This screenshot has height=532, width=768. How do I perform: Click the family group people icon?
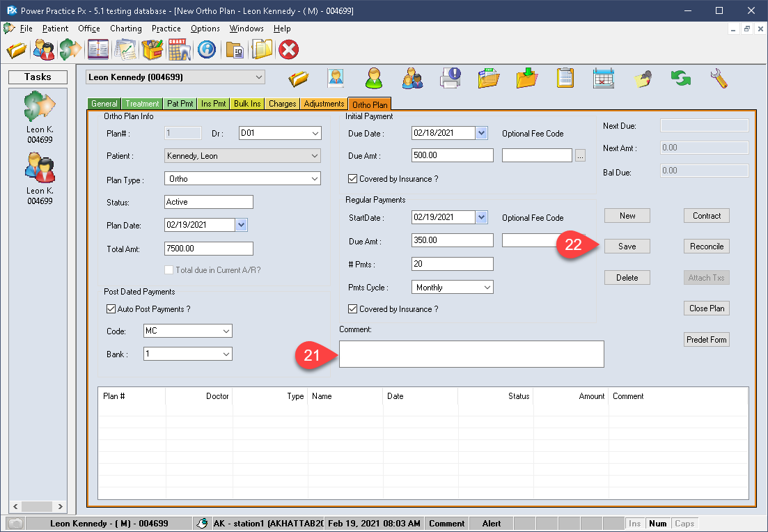click(412, 79)
